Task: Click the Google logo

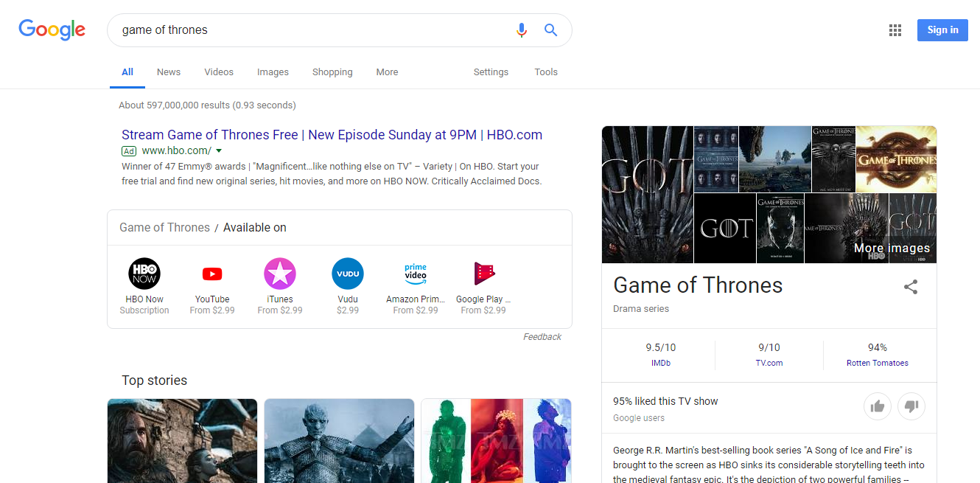Action: click(x=52, y=29)
